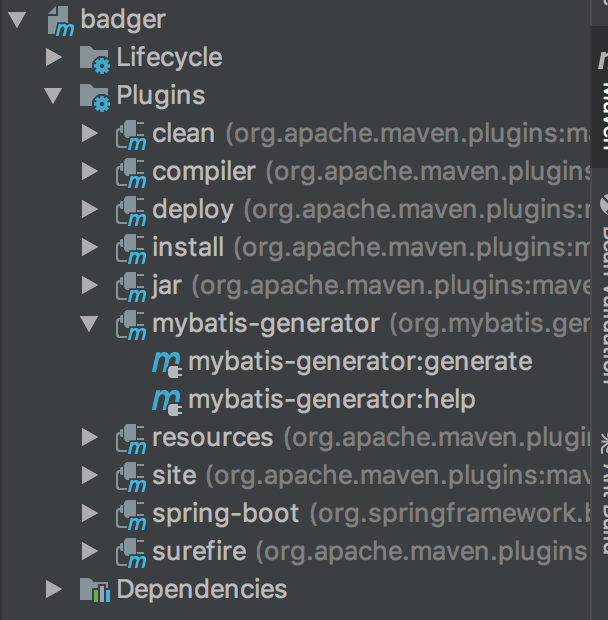Collapse the badger project node
The height and width of the screenshot is (620, 608).
pyautogui.click(x=17, y=20)
